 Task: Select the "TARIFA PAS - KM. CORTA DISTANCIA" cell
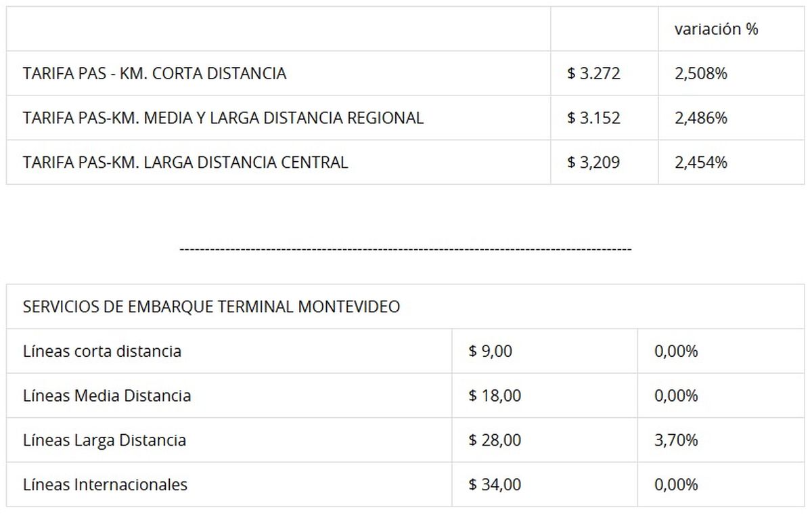click(x=154, y=73)
